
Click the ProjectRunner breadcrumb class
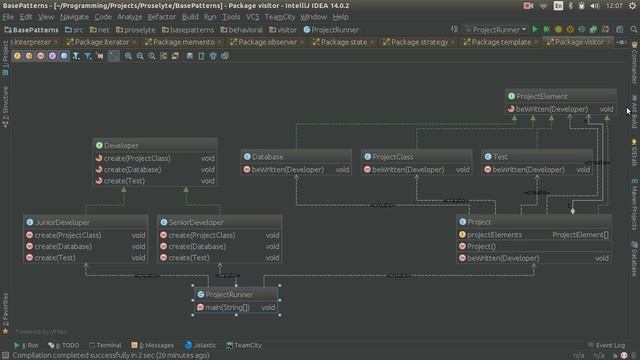331,30
